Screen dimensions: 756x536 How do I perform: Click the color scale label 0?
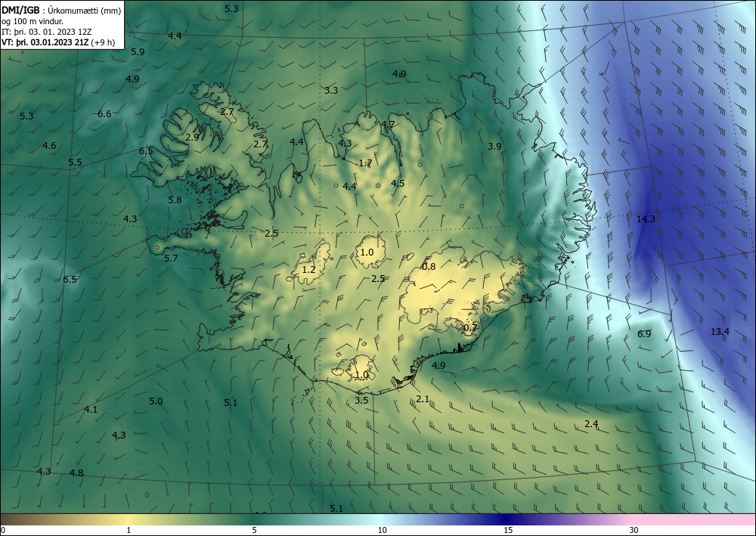pos(3,530)
